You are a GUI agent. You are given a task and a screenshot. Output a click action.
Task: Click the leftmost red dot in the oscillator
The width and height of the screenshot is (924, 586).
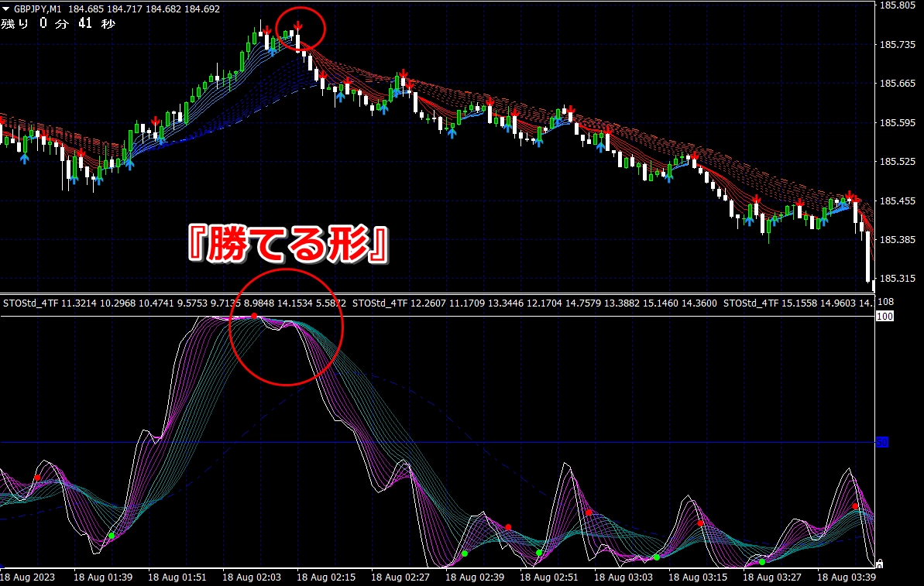(x=37, y=478)
